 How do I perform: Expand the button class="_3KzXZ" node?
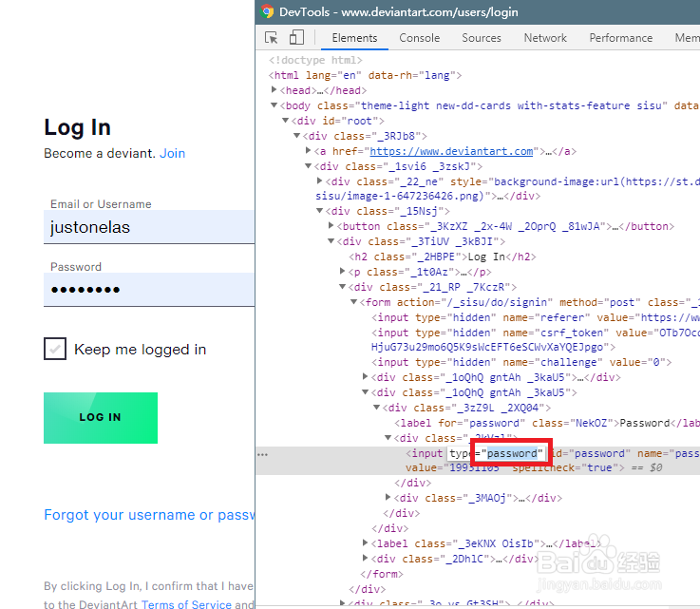331,225
